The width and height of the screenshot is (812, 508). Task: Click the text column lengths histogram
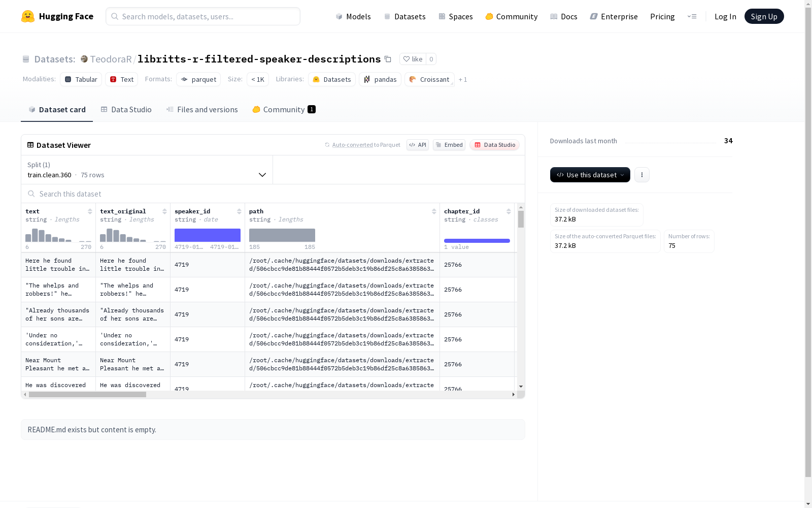(58, 235)
